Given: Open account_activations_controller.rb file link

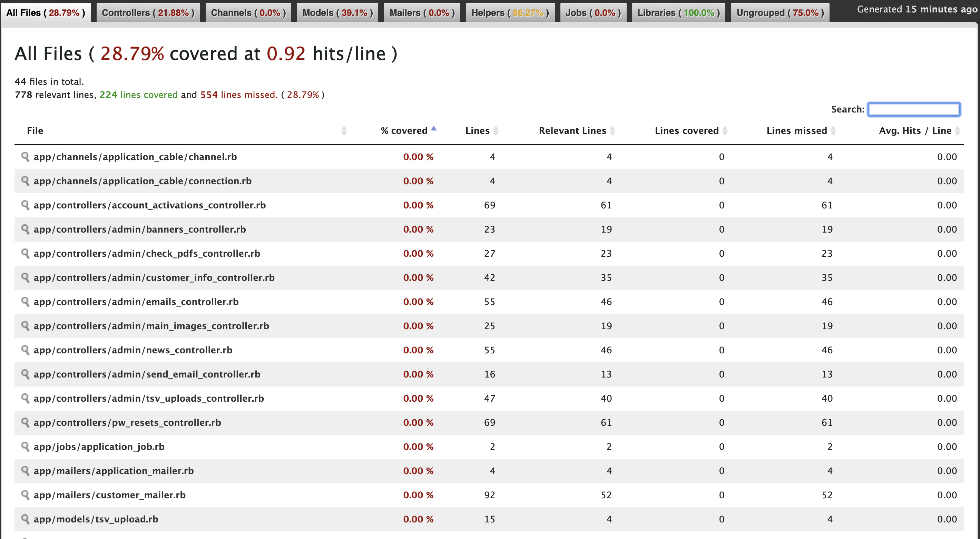Looking at the screenshot, I should tap(149, 205).
